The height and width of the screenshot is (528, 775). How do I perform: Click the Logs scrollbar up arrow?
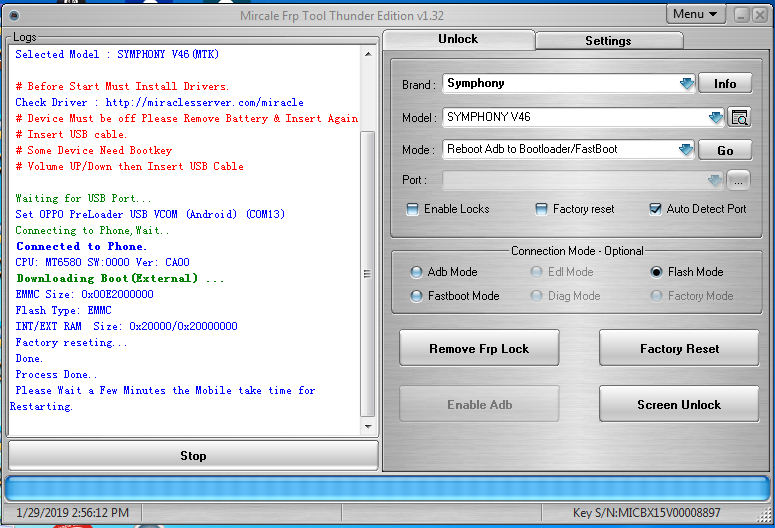click(x=368, y=54)
